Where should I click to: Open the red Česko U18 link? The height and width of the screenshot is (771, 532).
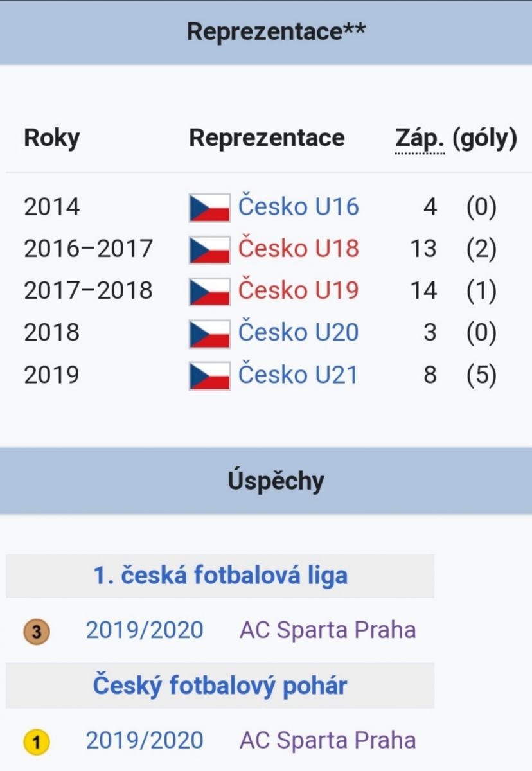pos(299,249)
